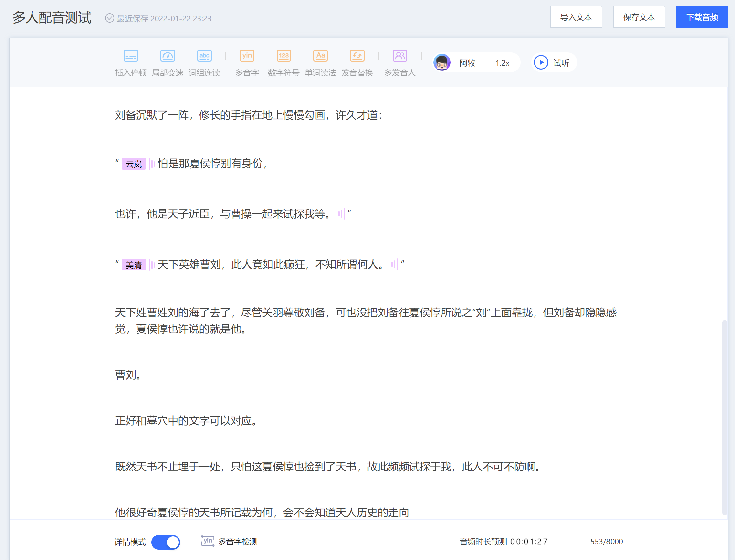Image resolution: width=735 pixels, height=560 pixels.
Task: Click the polyphone detection yin icon
Action: pyautogui.click(x=207, y=541)
